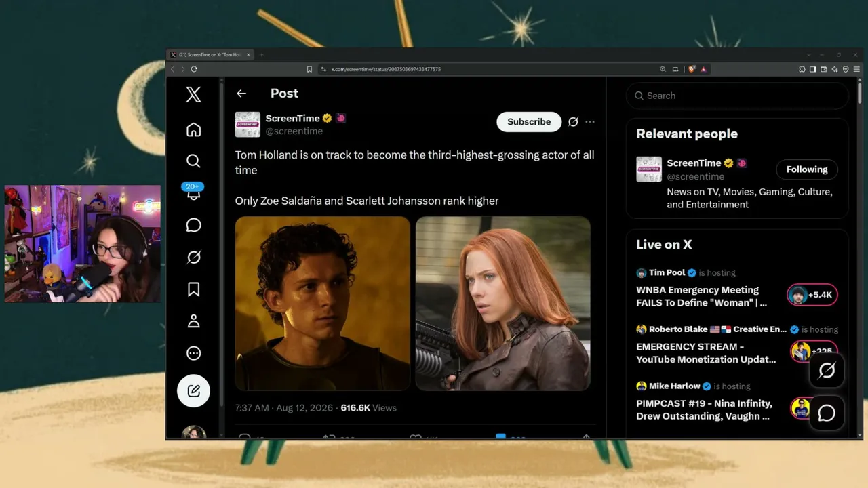This screenshot has height=488, width=868.
Task: Open the Scarlett Johansson photo
Action: tap(503, 303)
